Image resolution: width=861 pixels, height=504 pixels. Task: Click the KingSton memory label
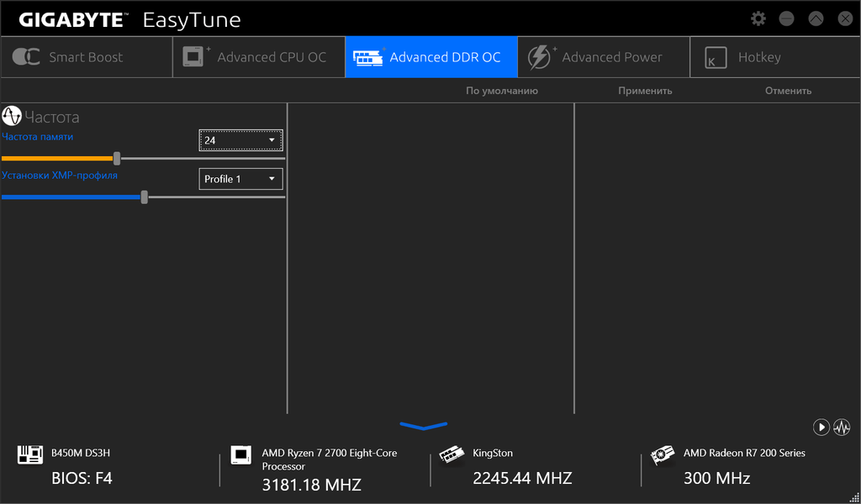click(493, 453)
